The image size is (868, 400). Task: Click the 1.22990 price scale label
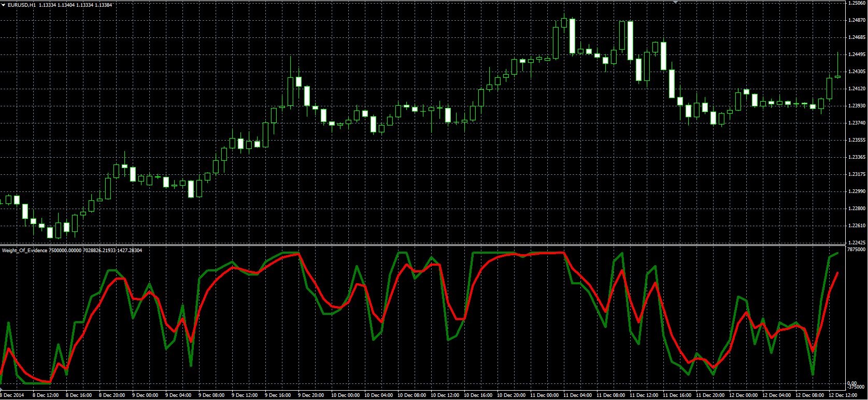click(858, 191)
